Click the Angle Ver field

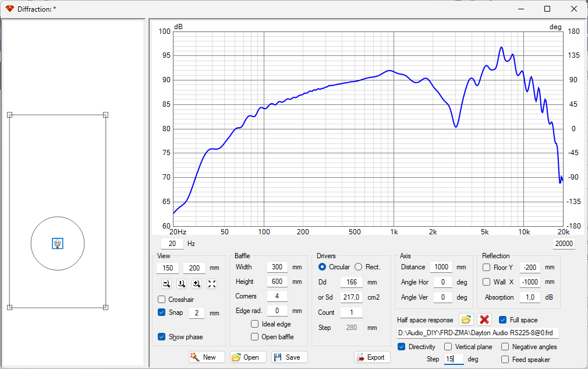(x=443, y=297)
